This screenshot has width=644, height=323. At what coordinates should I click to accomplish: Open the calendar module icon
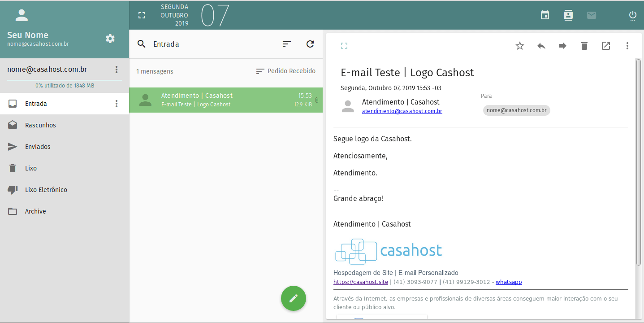pos(545,15)
